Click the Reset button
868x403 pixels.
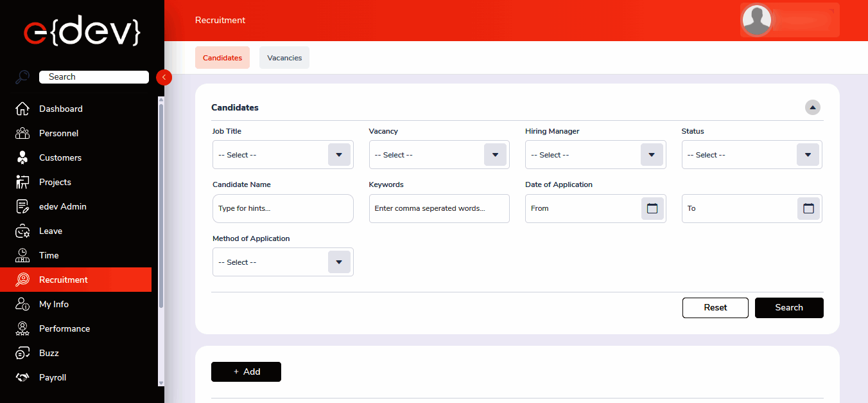[x=715, y=308]
